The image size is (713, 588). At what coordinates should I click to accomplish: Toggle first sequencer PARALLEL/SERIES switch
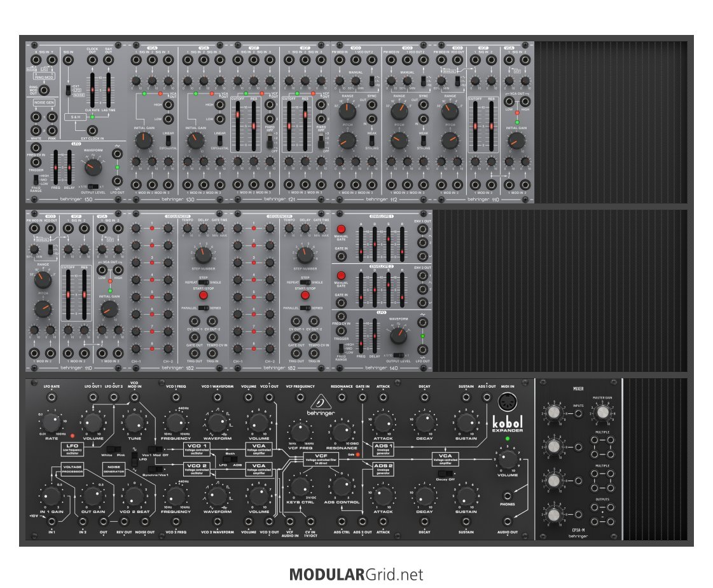click(204, 308)
